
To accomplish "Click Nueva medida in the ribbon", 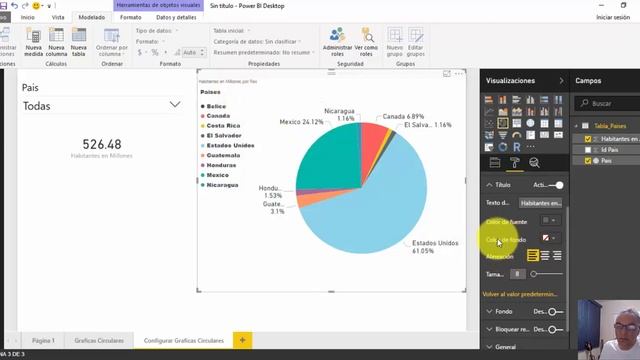I will [33, 42].
